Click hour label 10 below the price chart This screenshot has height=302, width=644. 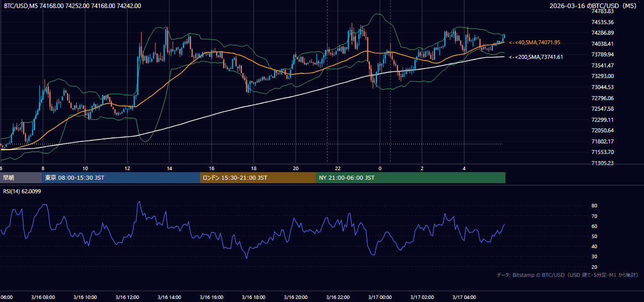pyautogui.click(x=85, y=168)
